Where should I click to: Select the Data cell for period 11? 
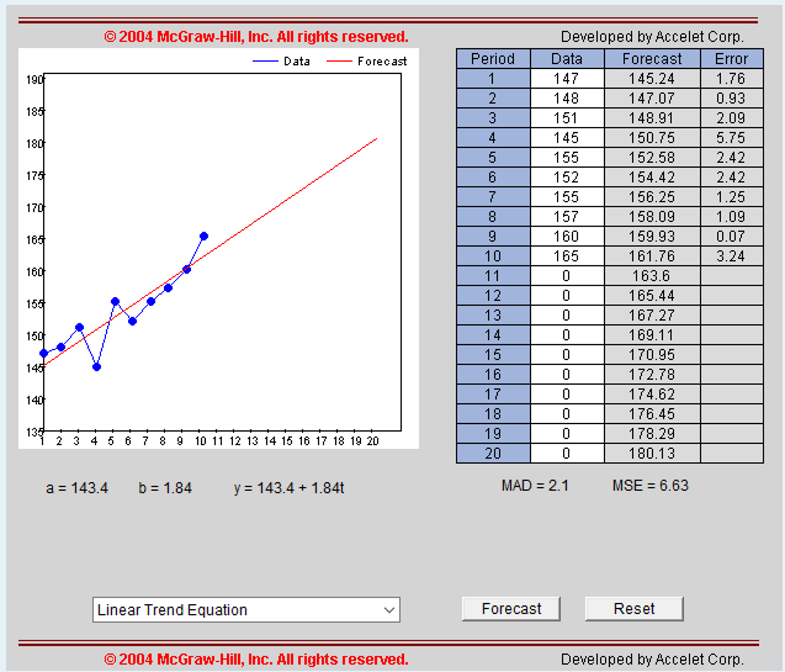pyautogui.click(x=567, y=276)
